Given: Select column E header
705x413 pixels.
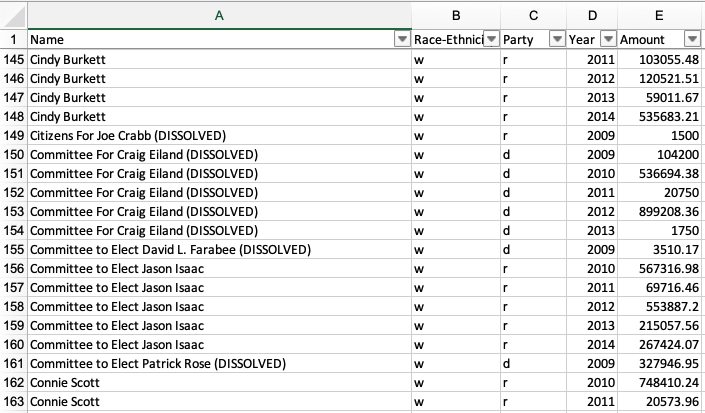Looking at the screenshot, I should pyautogui.click(x=659, y=16).
